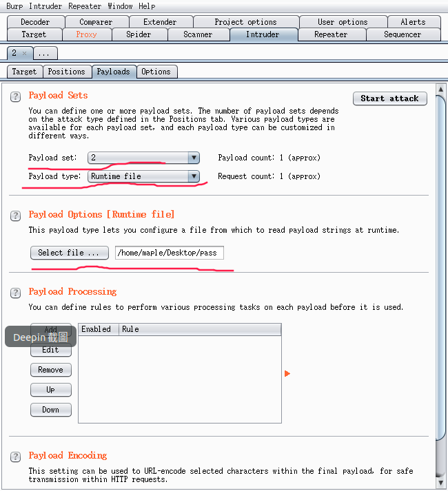Expand the Payload set dropdown
Screen dimensions: 448x491
pyautogui.click(x=194, y=158)
